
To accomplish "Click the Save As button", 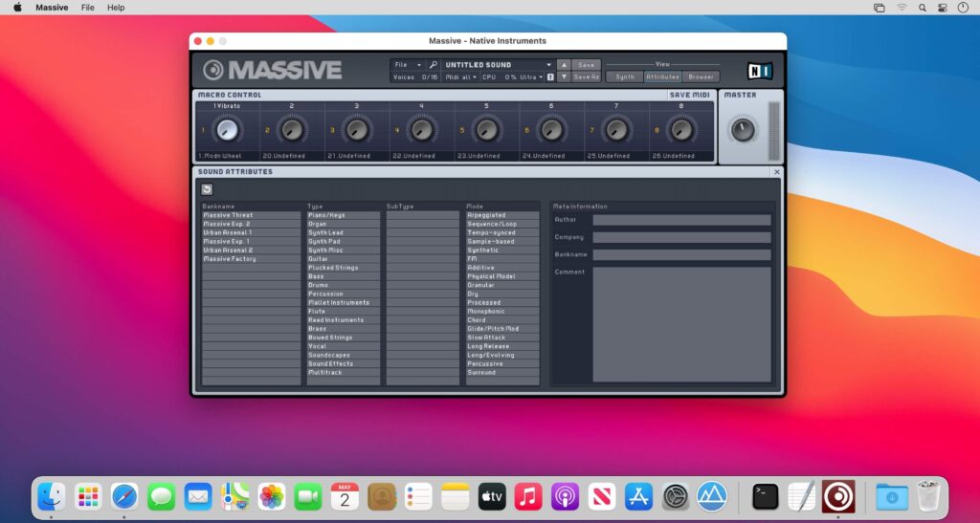I will coord(586,76).
